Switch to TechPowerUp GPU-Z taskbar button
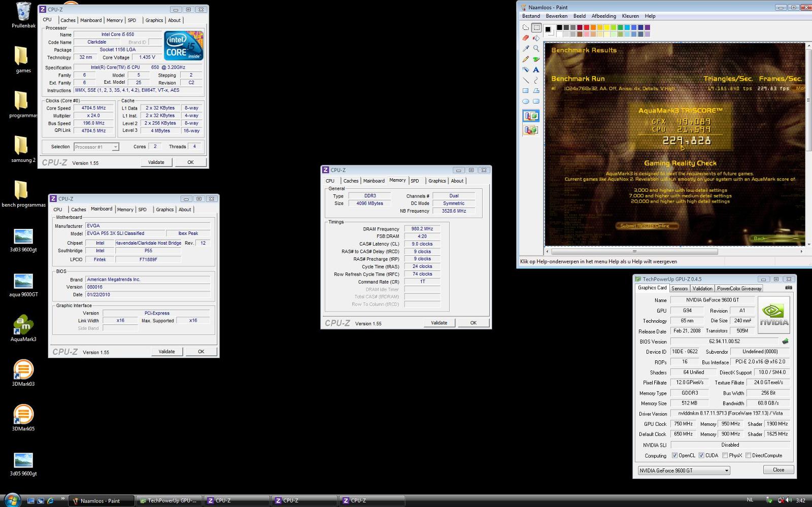This screenshot has width=812, height=507. 170,500
